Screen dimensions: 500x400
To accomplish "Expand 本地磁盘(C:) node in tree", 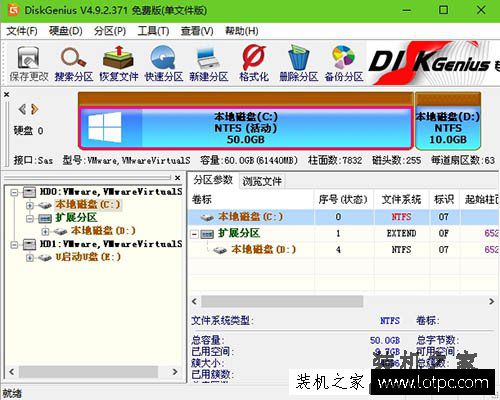I will coord(30,205).
